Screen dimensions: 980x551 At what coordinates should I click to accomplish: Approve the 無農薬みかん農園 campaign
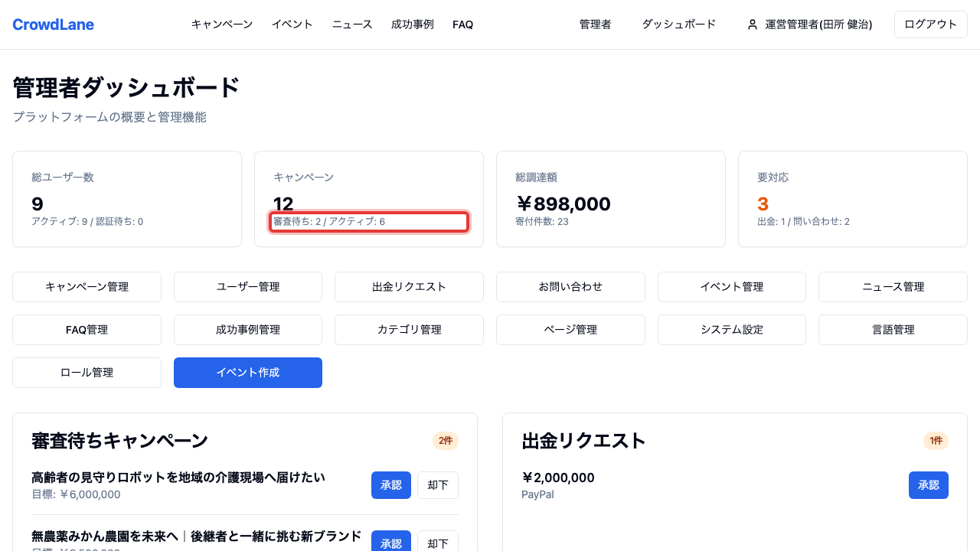(x=391, y=541)
